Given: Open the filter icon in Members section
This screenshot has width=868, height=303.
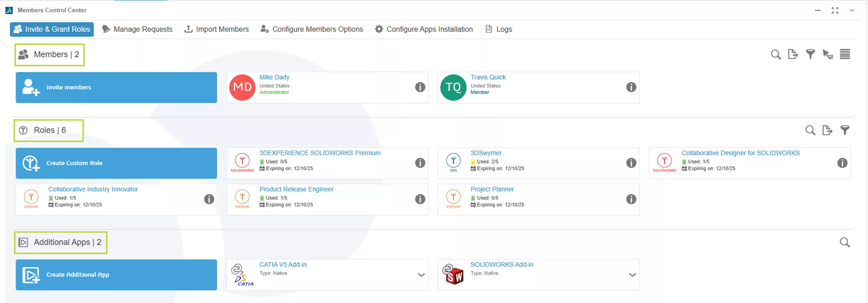Looking at the screenshot, I should (x=810, y=54).
